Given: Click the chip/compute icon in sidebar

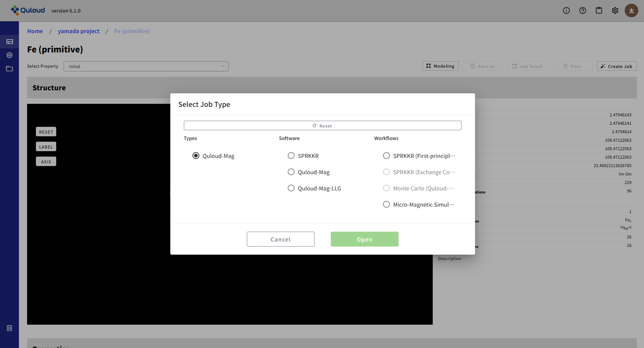Looking at the screenshot, I should [9, 55].
